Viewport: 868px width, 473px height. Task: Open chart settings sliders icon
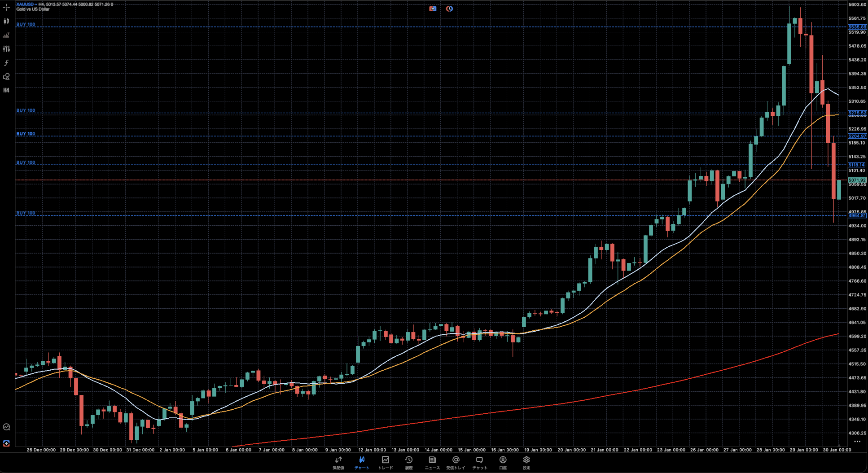coord(6,49)
